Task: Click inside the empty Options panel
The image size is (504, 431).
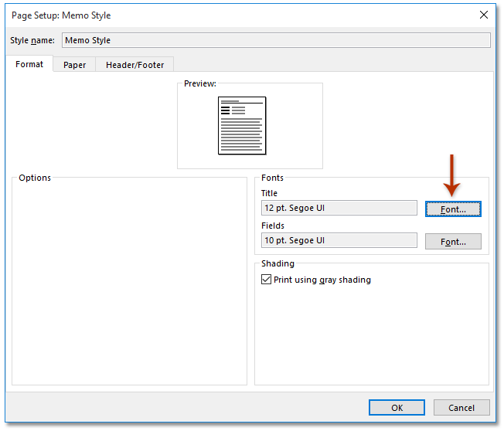Action: point(128,286)
